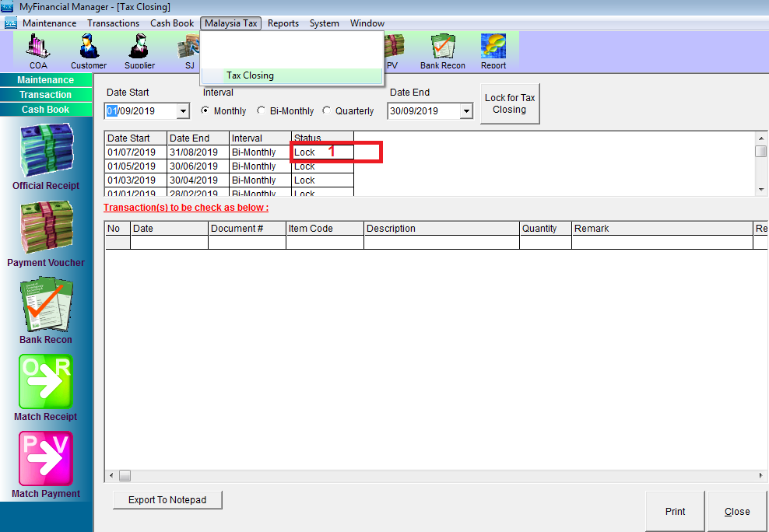Select Tax Closing from the Malaysia Tax menu
The width and height of the screenshot is (769, 532).
(x=250, y=75)
